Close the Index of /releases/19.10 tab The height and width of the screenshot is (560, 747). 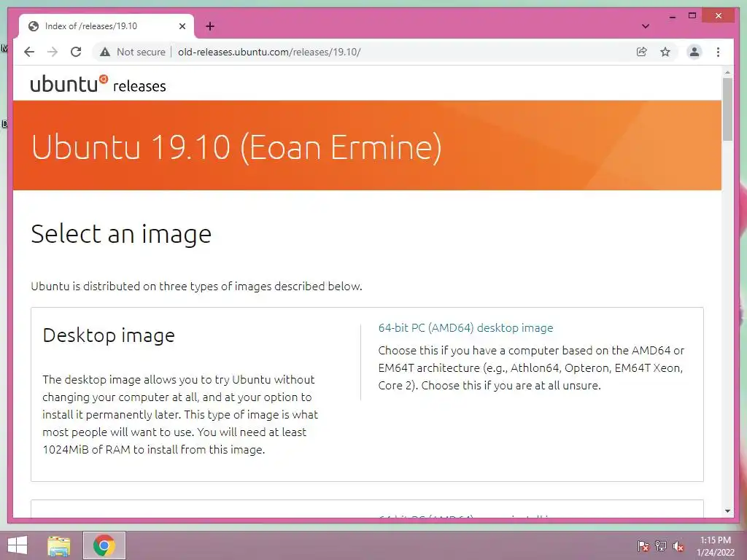pos(182,26)
